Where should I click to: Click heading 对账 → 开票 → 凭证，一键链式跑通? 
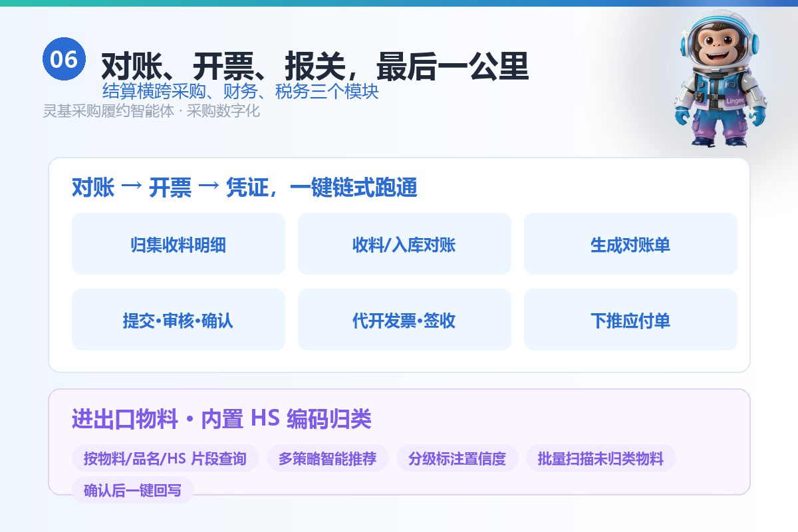pos(245,188)
